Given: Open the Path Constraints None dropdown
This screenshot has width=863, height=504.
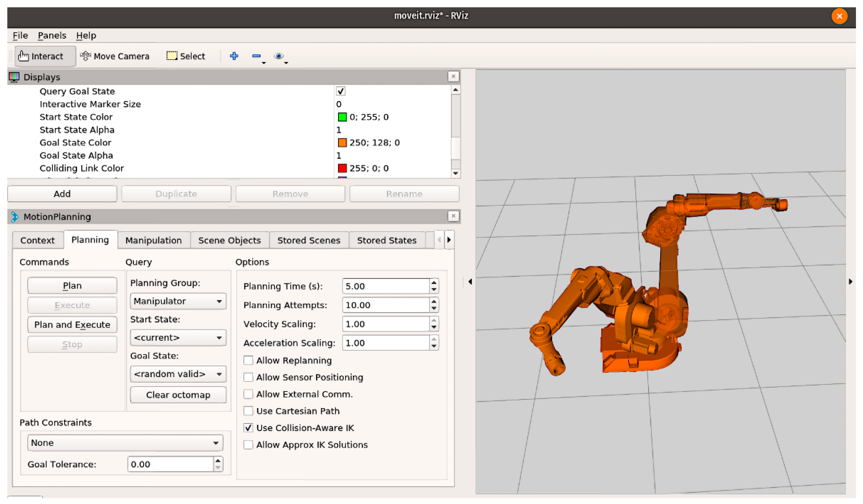Looking at the screenshot, I should 125,443.
